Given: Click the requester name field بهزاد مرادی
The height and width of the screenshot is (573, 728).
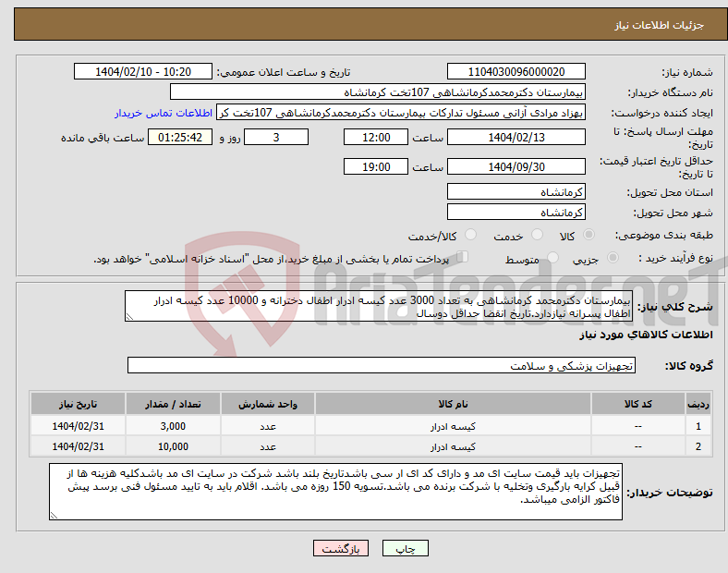Looking at the screenshot, I should (x=401, y=113).
